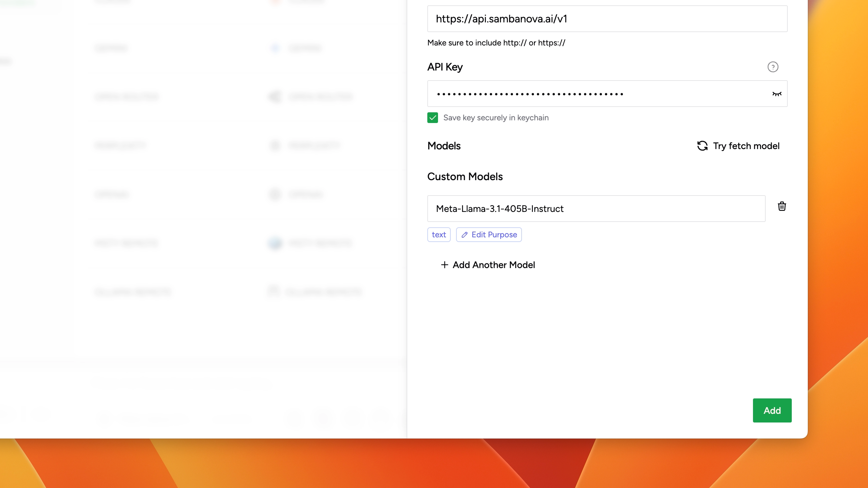Click the API Key label text

[445, 67]
